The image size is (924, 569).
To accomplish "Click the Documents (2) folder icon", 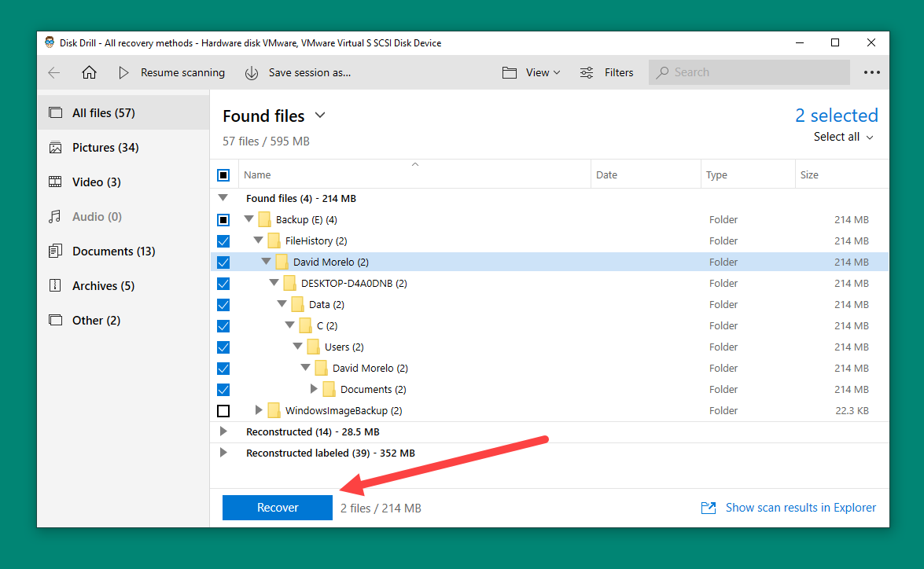I will coord(329,389).
